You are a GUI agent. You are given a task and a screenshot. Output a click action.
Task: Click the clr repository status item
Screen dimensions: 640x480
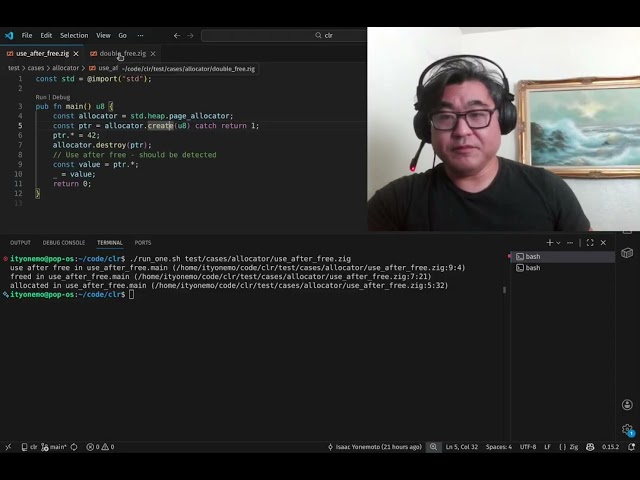(x=29, y=447)
